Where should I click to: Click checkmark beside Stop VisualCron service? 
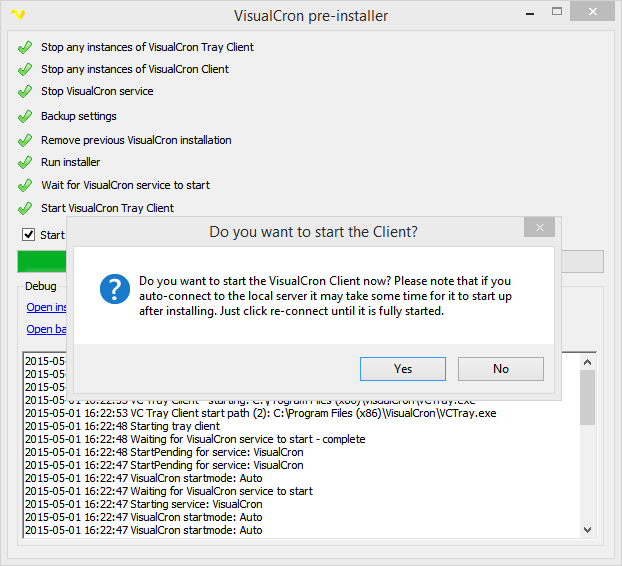[25, 92]
